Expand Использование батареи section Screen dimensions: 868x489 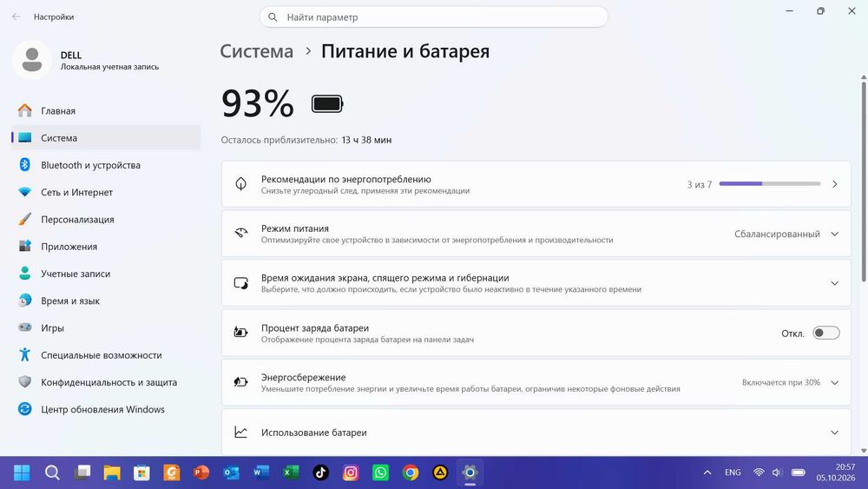(536, 433)
